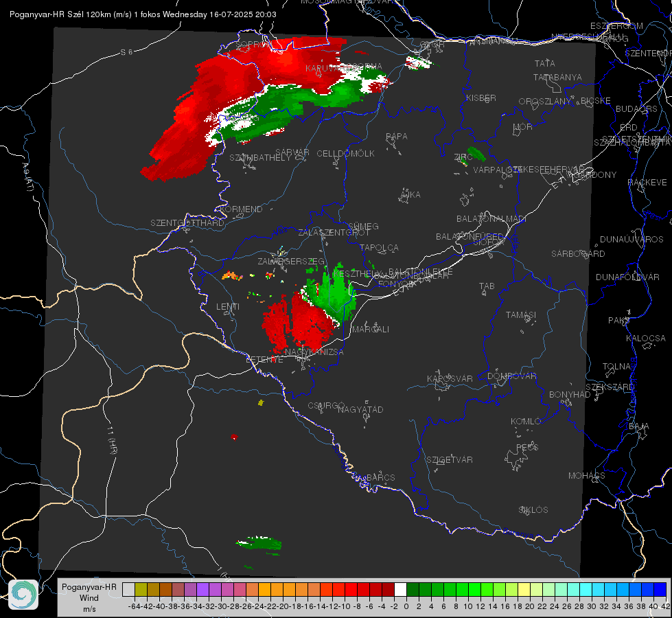Click the KORMEND label
Image resolution: width=672 pixels, height=618 pixels.
point(240,209)
